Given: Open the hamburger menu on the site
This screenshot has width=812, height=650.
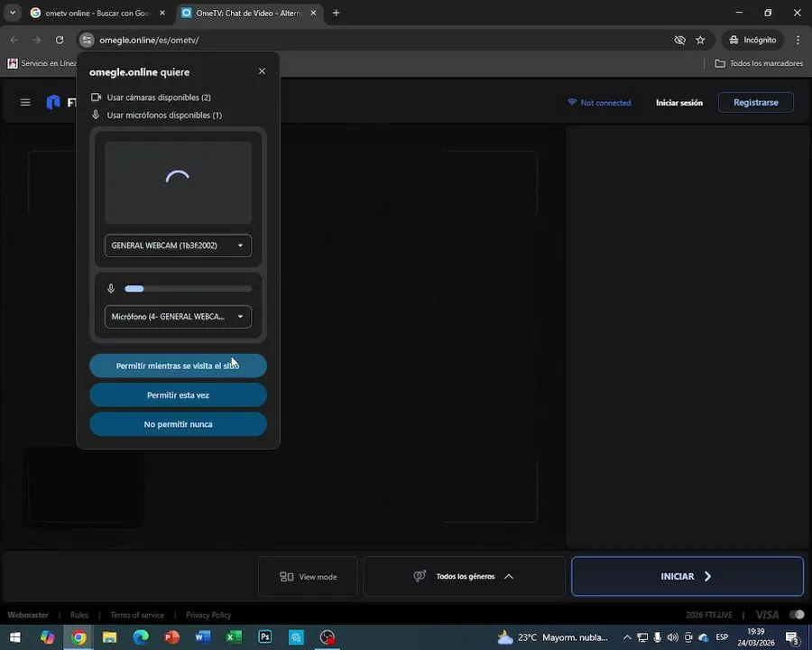Looking at the screenshot, I should (25, 102).
